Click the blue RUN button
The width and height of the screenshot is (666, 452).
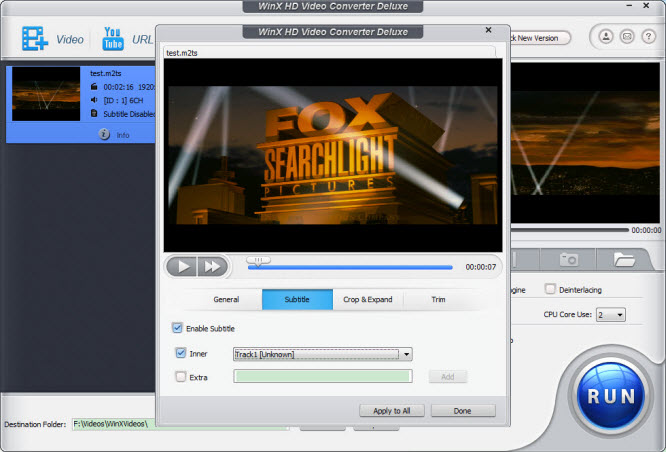coord(611,396)
